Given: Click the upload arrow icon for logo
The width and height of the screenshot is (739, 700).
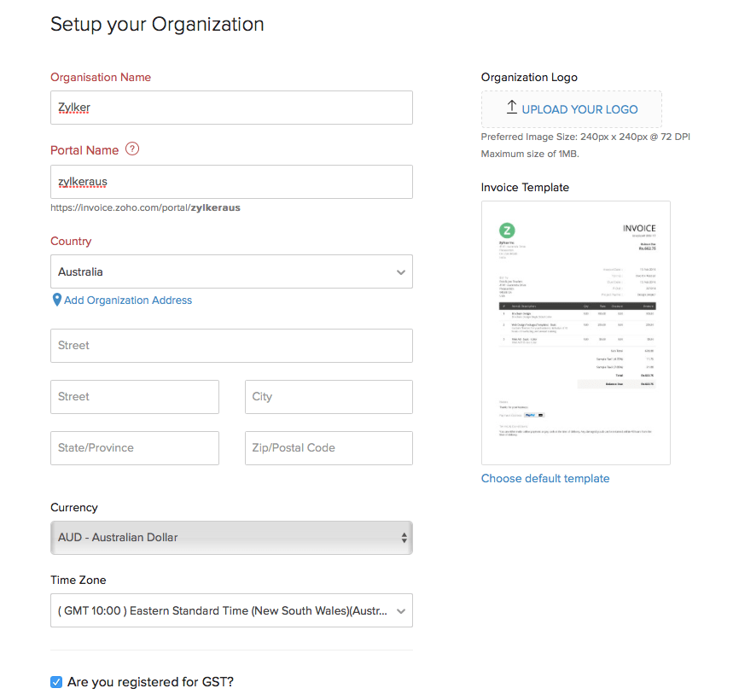Looking at the screenshot, I should [512, 108].
